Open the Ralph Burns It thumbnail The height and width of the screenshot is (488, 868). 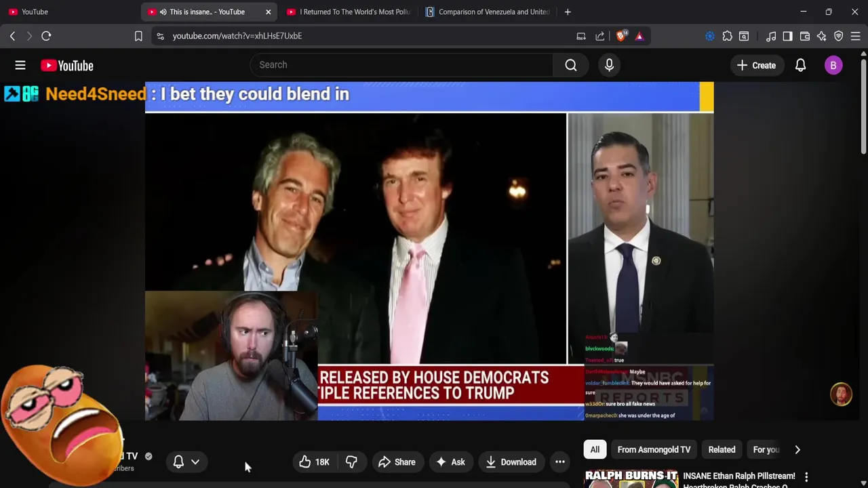[x=631, y=479]
